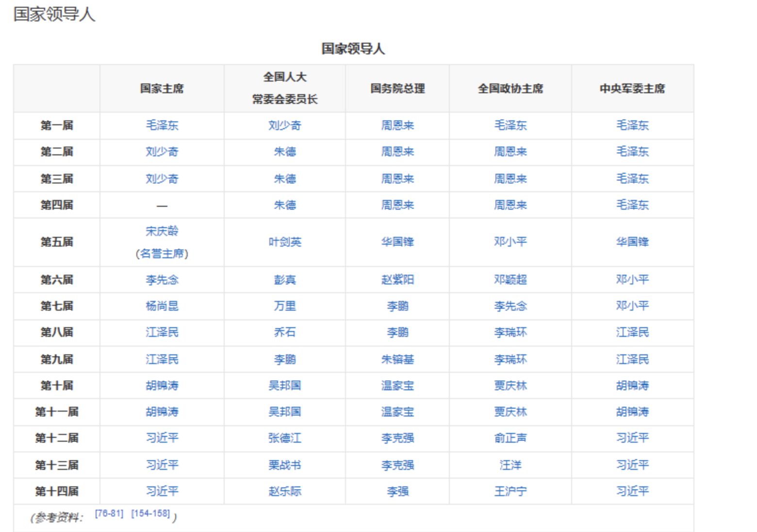This screenshot has width=757, height=532.
Task: Open 温家宝 in 第十一届 row
Action: point(397,412)
